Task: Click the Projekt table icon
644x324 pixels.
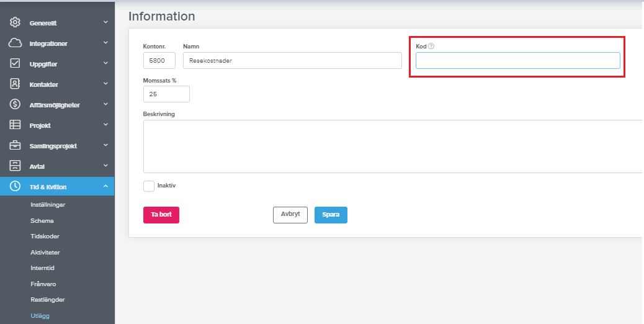Action: coord(16,125)
